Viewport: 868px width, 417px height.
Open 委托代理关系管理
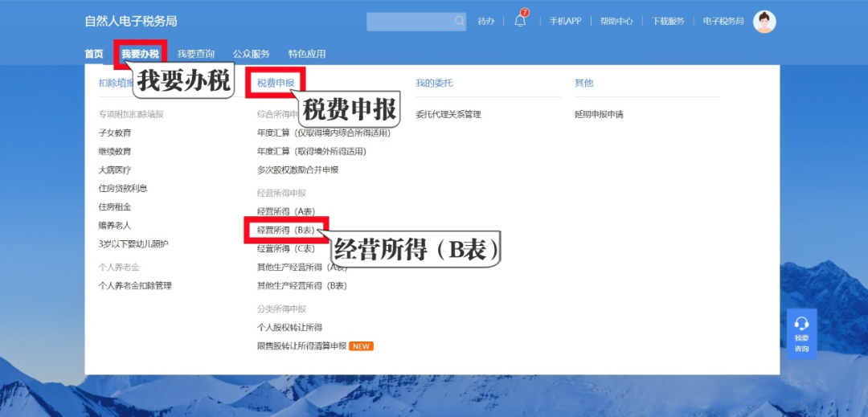click(448, 114)
